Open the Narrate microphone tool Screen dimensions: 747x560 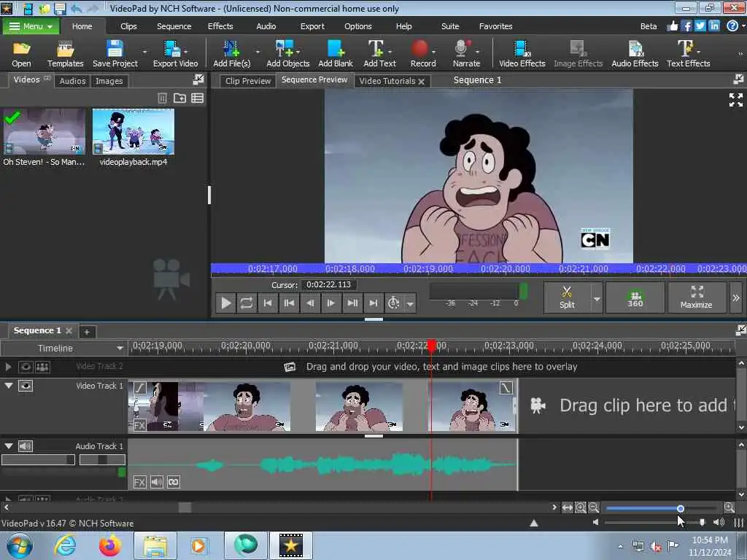point(466,54)
